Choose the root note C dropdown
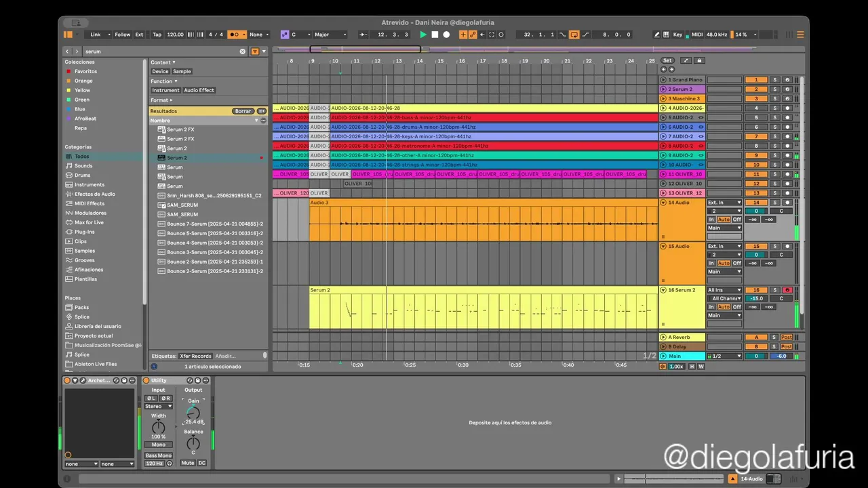 tap(300, 35)
